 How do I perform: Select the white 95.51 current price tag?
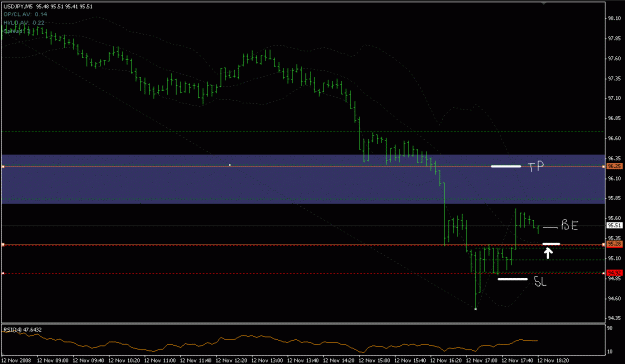[614, 226]
